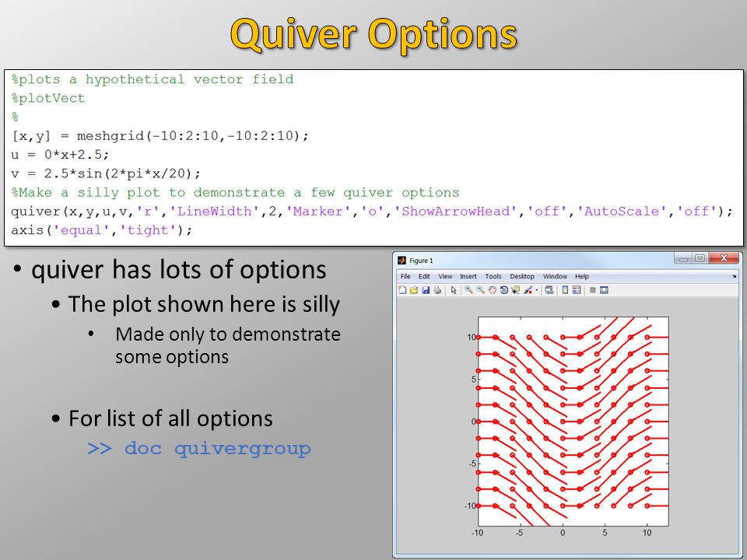Click 'The plot shown here is silly' bullet
The width and height of the screenshot is (747, 560).
tap(204, 304)
